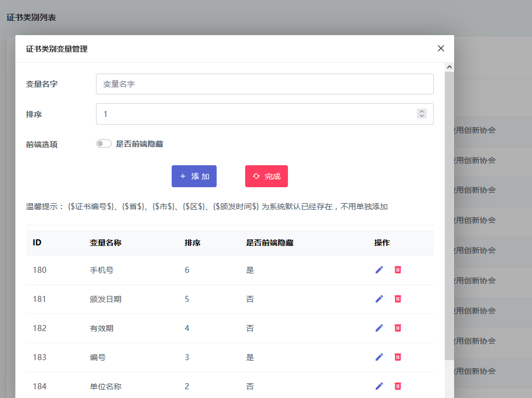Edit the 有效期 variable row
Viewport: 532px width, 398px height.
[380, 328]
